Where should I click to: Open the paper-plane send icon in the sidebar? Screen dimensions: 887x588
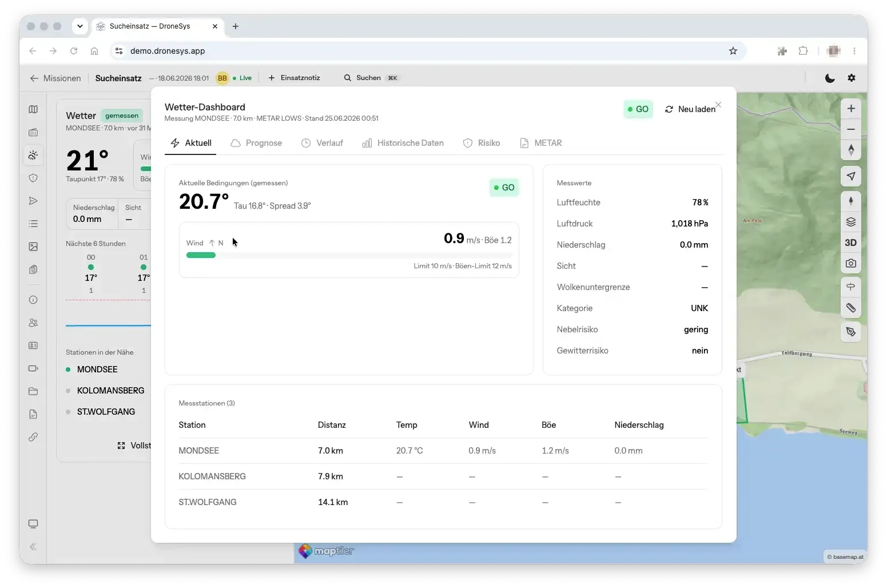(x=33, y=201)
